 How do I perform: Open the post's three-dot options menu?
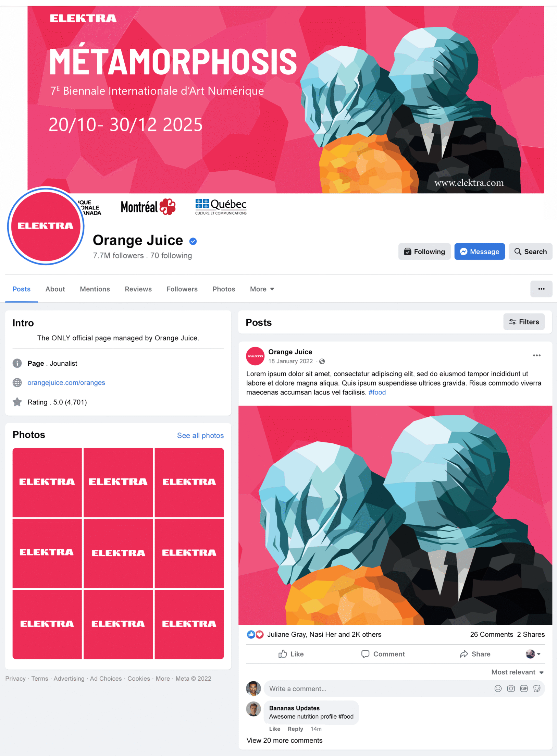[x=537, y=355]
